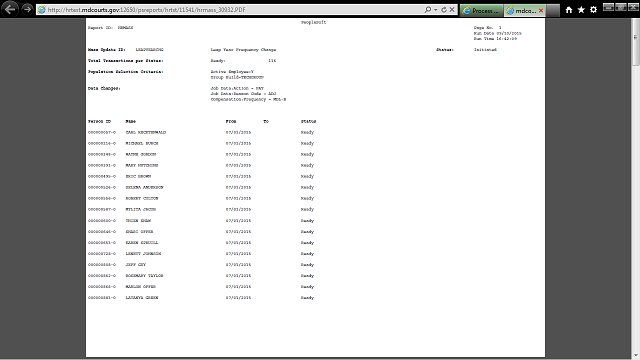Screen dimensions: 640x360
Task: Click Population Selection Criteria label
Action: click(126, 72)
